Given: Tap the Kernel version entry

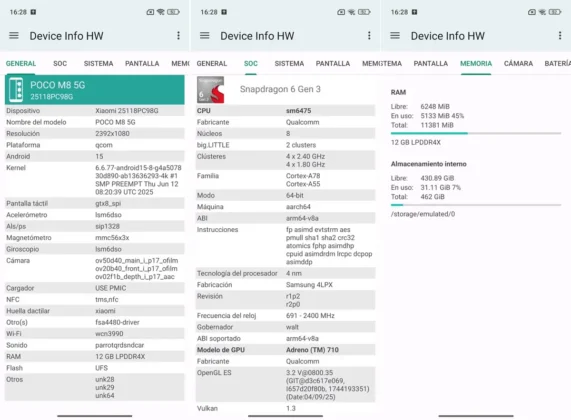Looking at the screenshot, I should [x=138, y=180].
